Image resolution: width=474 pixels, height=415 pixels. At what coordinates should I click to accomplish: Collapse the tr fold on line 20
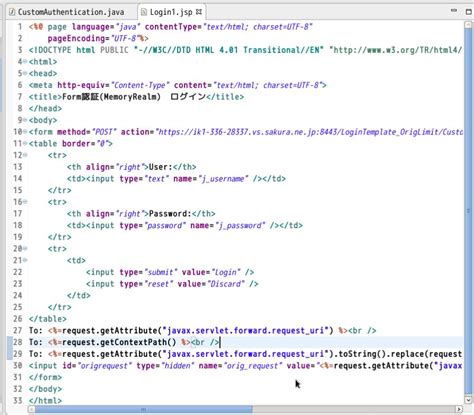tap(25, 248)
